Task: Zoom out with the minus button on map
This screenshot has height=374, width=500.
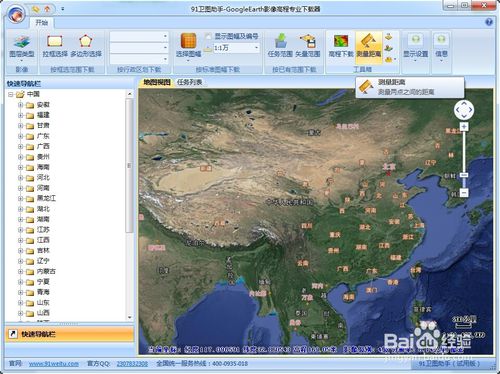Action: click(x=464, y=192)
